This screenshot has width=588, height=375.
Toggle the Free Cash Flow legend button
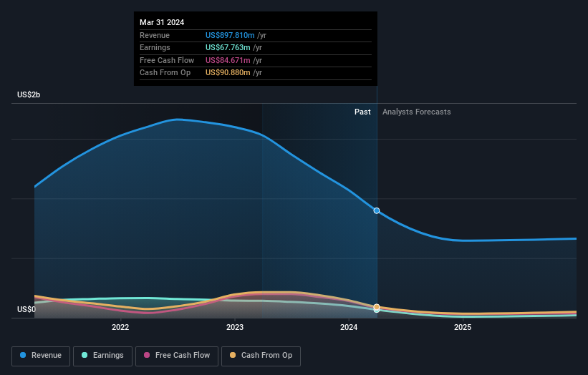click(177, 356)
